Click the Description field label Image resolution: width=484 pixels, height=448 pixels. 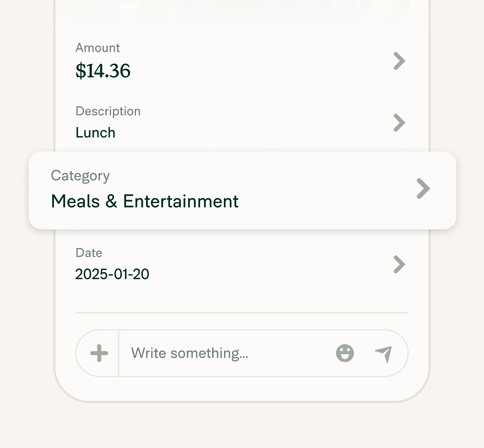(x=108, y=111)
